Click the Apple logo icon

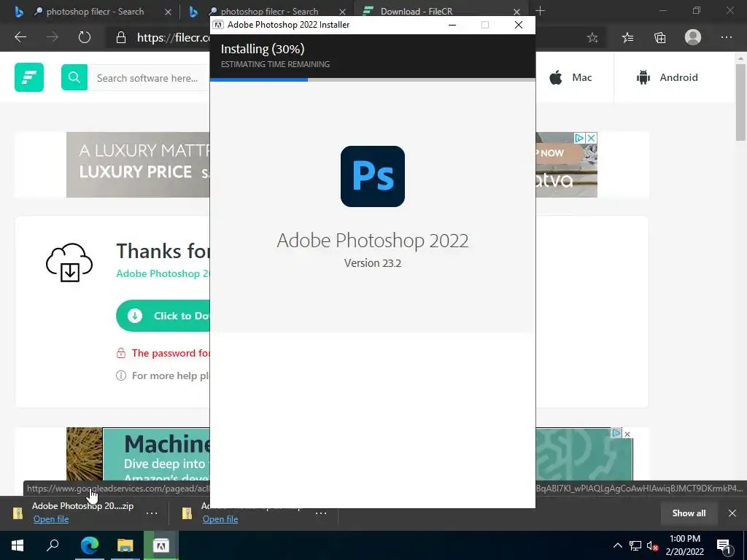point(555,77)
